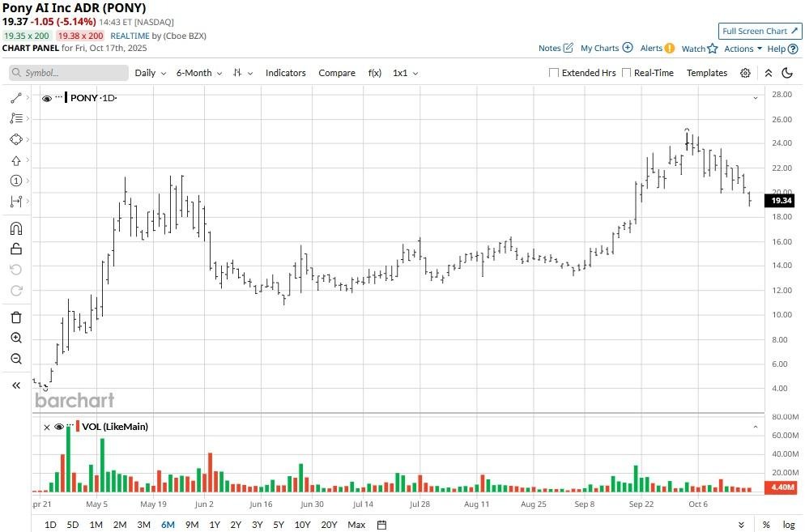
Task: Select the 9M time range
Action: pyautogui.click(x=192, y=524)
